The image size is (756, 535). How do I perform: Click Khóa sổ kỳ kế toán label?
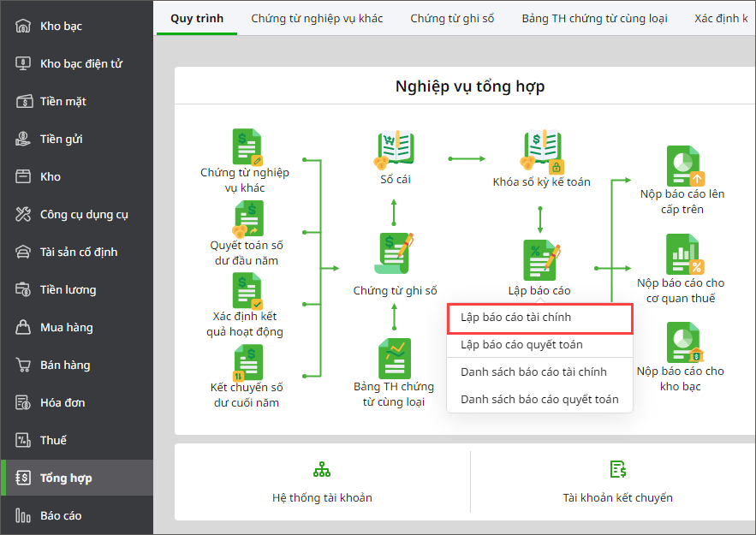[541, 181]
